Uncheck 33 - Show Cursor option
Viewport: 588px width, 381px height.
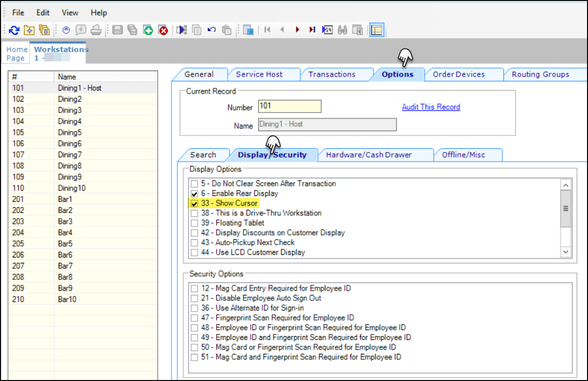pos(195,203)
